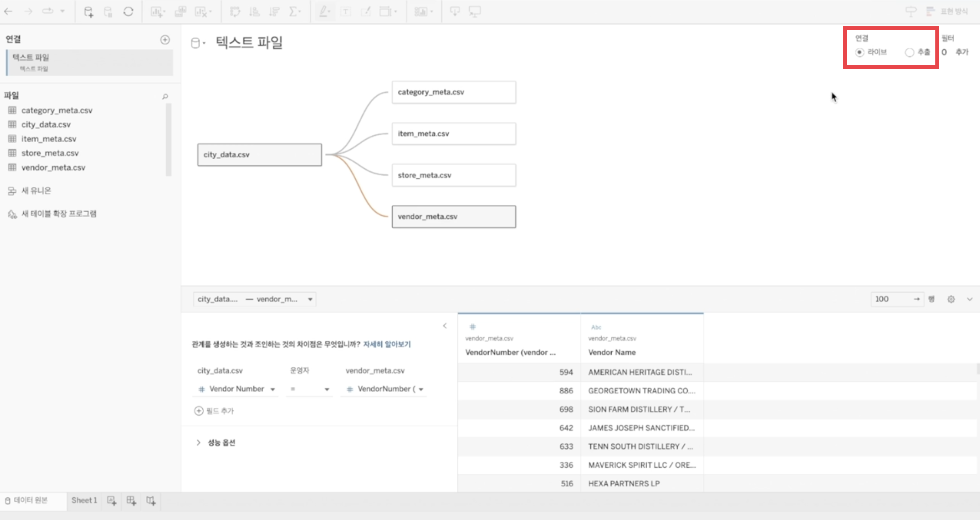
Task: Click the new data source toolbar icon
Action: tap(88, 12)
